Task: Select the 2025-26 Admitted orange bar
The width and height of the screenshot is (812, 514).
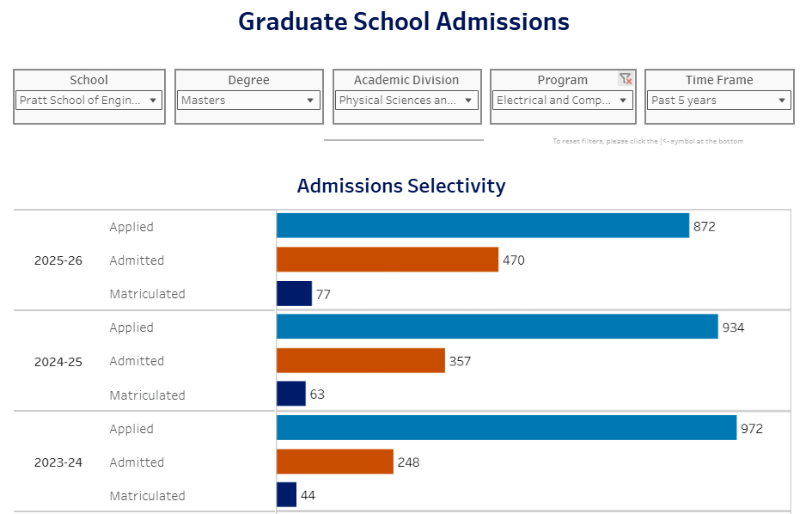Action: [387, 260]
